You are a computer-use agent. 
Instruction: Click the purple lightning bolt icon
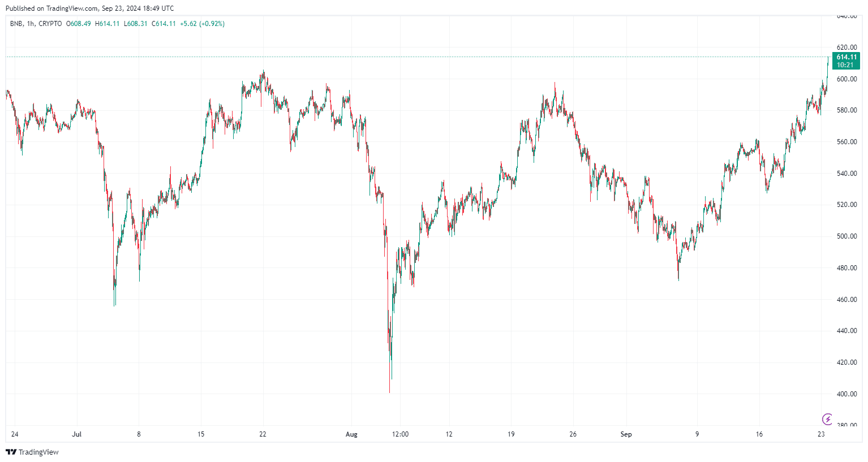click(827, 419)
